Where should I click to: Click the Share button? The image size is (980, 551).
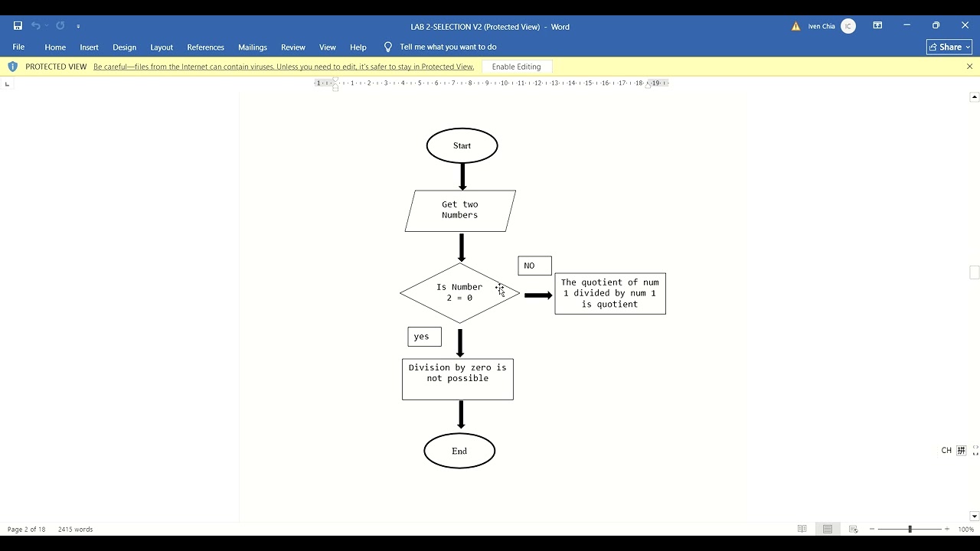[949, 47]
